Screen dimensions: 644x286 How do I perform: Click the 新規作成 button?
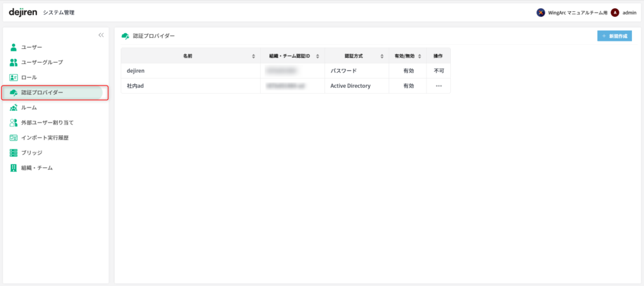[x=614, y=36]
